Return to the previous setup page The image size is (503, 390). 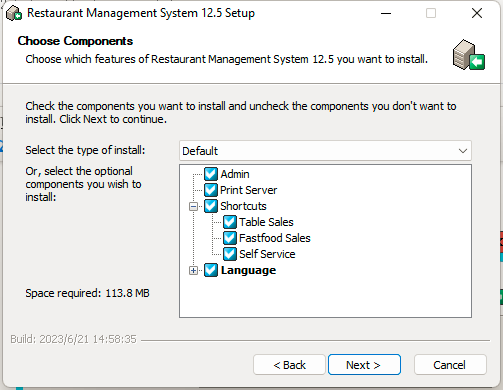pyautogui.click(x=289, y=365)
